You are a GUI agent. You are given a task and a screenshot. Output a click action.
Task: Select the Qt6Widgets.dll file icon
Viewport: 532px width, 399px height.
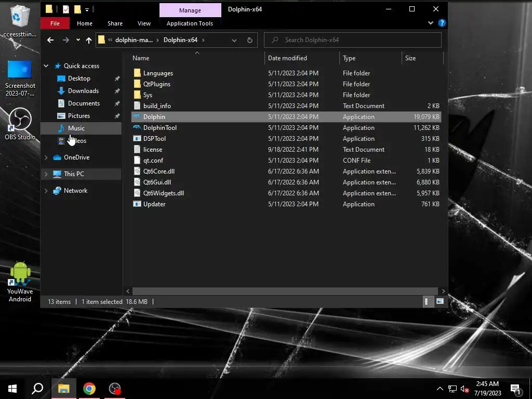(x=137, y=193)
